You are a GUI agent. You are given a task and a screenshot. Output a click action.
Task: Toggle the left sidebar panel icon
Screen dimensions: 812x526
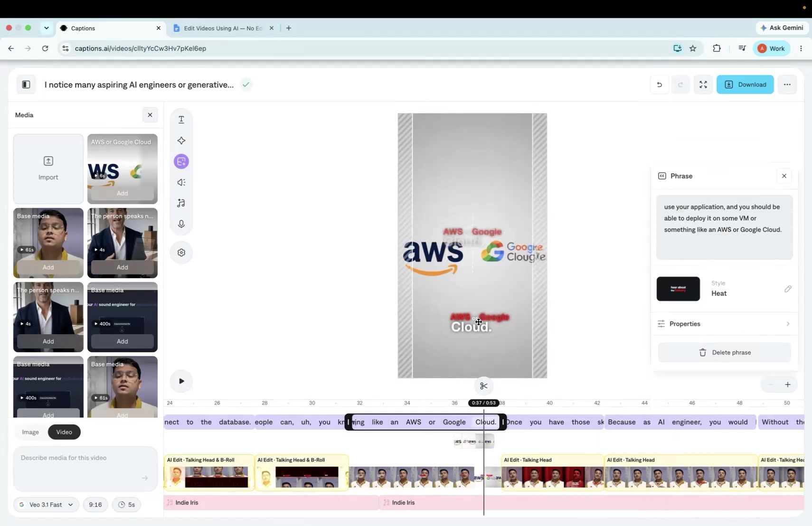point(26,85)
